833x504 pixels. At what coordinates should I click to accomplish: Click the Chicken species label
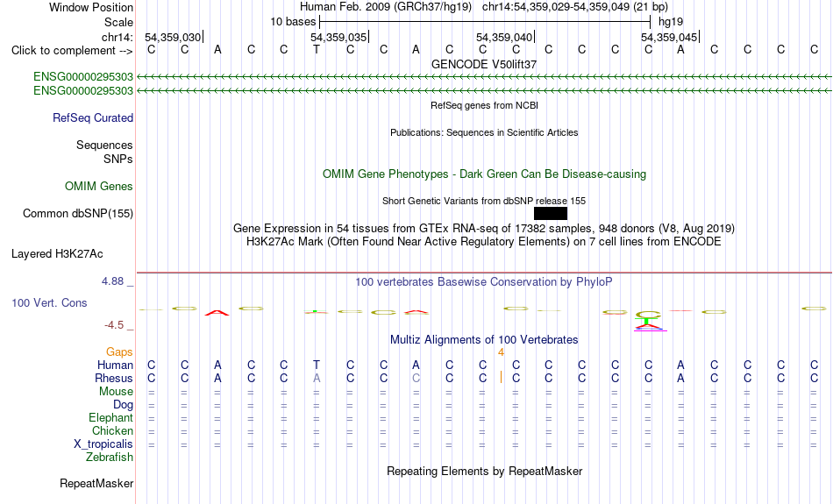[x=112, y=430]
